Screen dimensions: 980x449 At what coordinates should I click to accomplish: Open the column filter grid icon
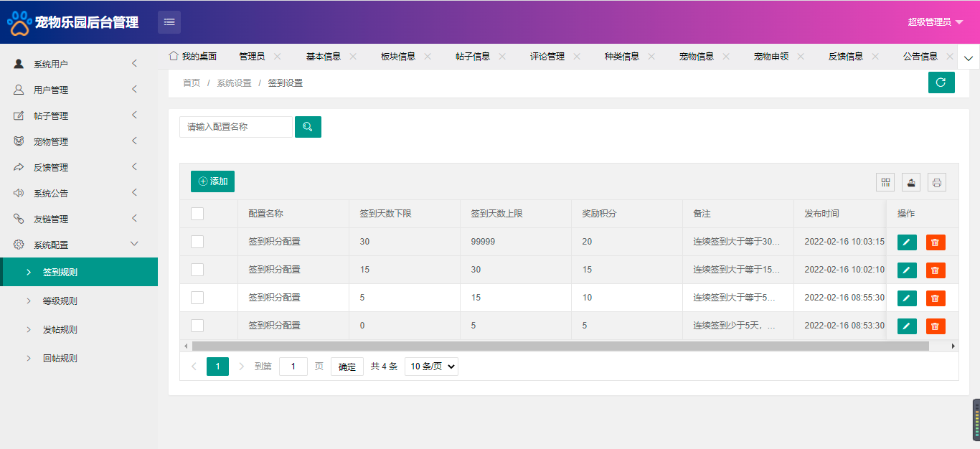(885, 182)
